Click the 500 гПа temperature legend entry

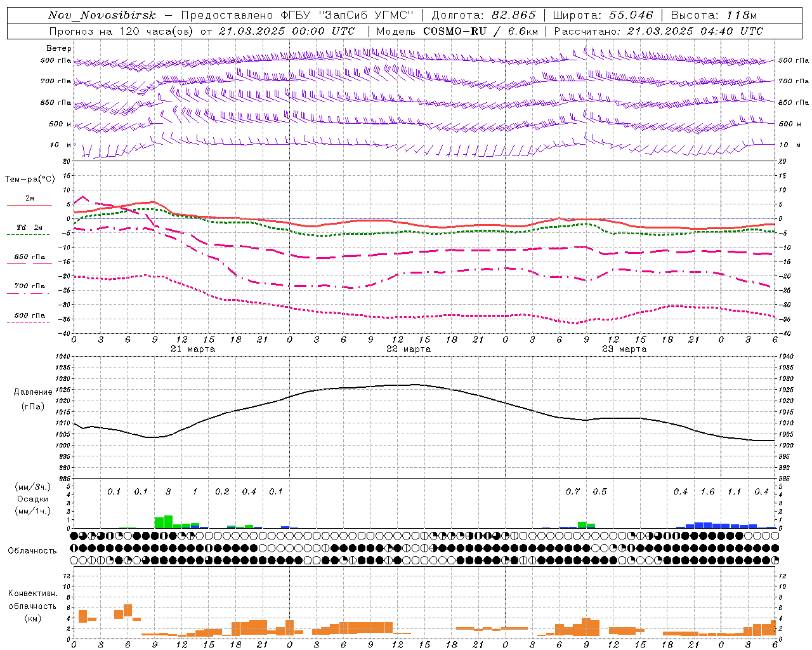[x=30, y=315]
